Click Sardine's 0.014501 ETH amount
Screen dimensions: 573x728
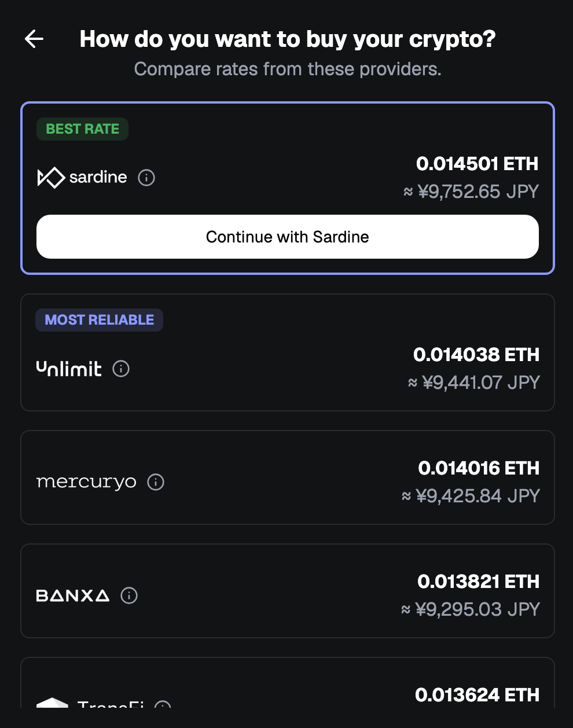click(x=477, y=164)
